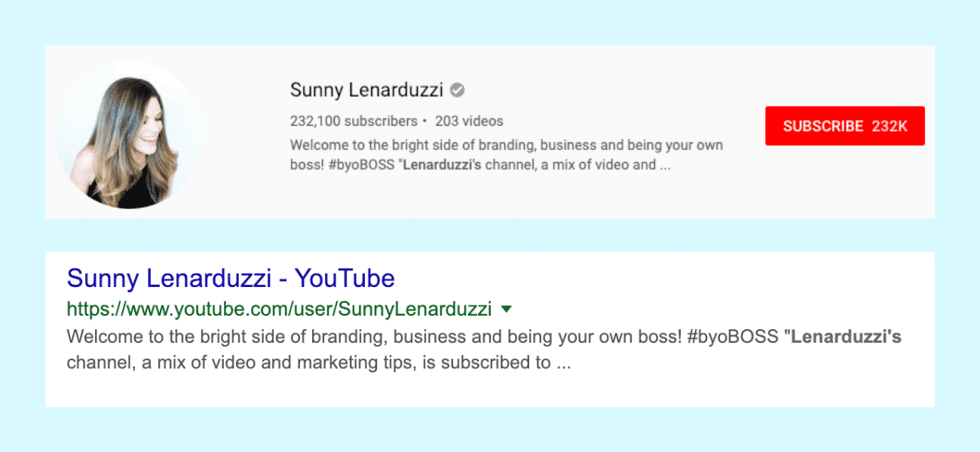
Task: Click the red SUBSCRIBE button
Action: tap(844, 126)
